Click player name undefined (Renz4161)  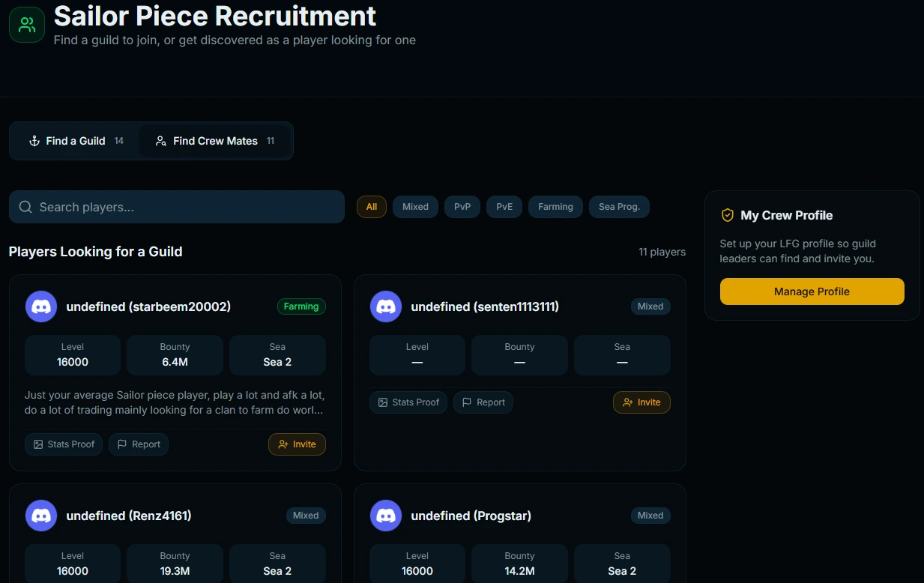129,516
